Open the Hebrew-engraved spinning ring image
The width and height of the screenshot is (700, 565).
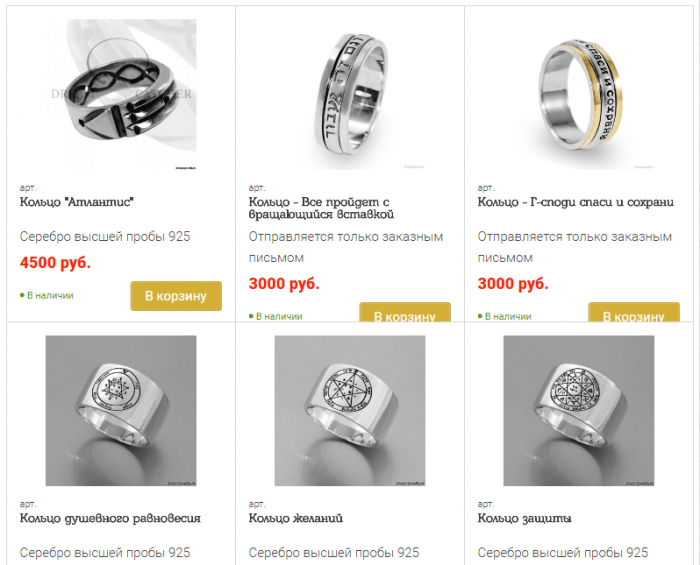click(350, 94)
